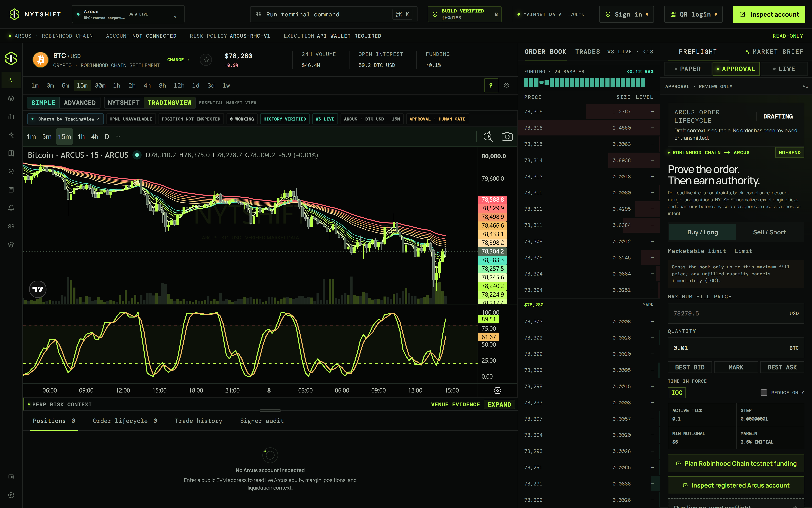
Task: Click the TradingView indicators icon
Action: (488, 136)
